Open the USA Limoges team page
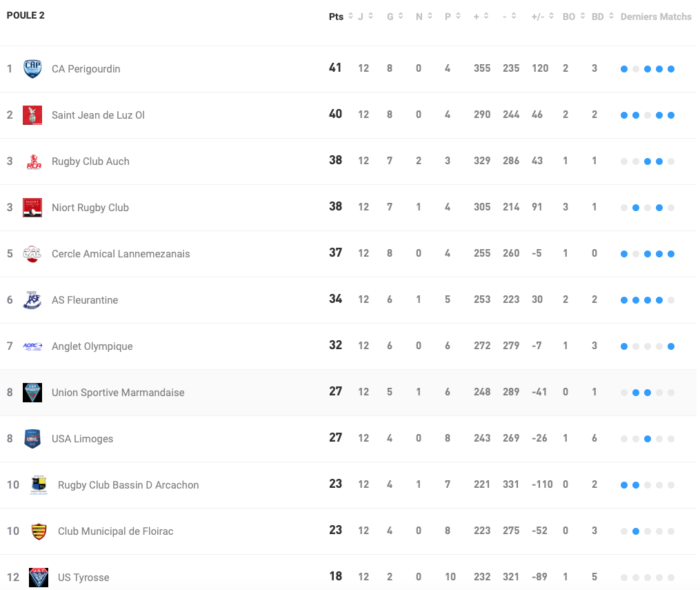This screenshot has width=700, height=590. click(x=83, y=438)
